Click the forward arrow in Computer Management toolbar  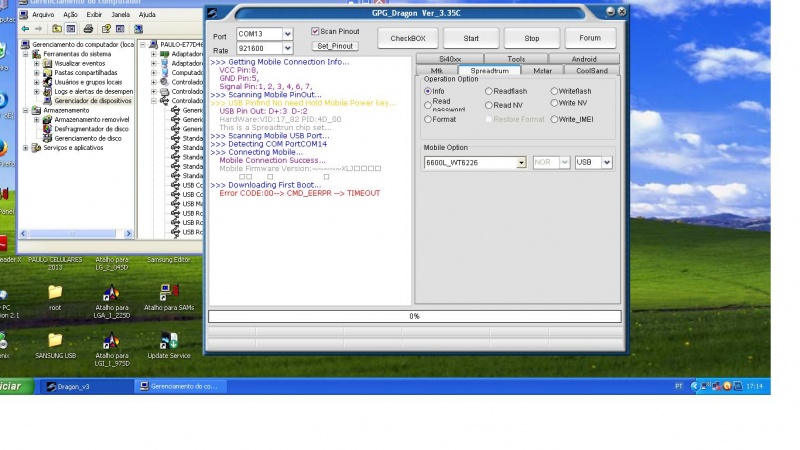pos(38,29)
